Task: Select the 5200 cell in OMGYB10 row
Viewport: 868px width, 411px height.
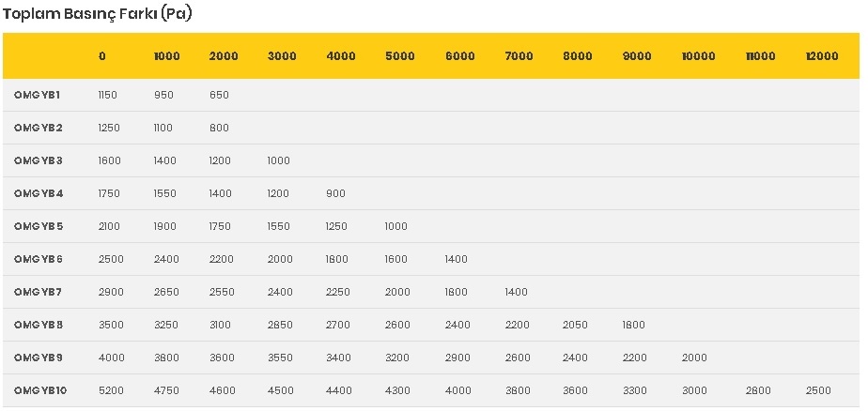Action: click(111, 390)
